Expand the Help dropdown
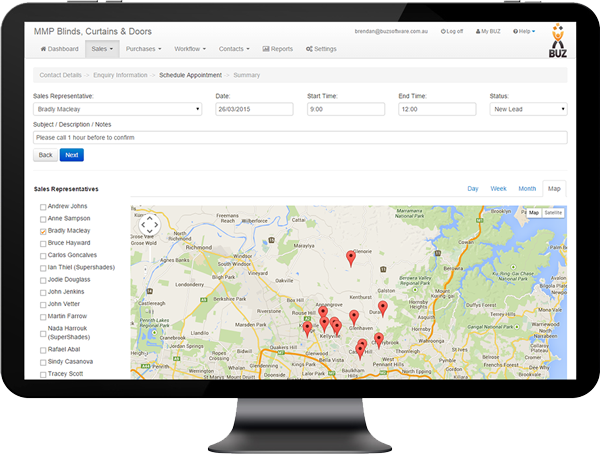600x454 pixels. 524,31
